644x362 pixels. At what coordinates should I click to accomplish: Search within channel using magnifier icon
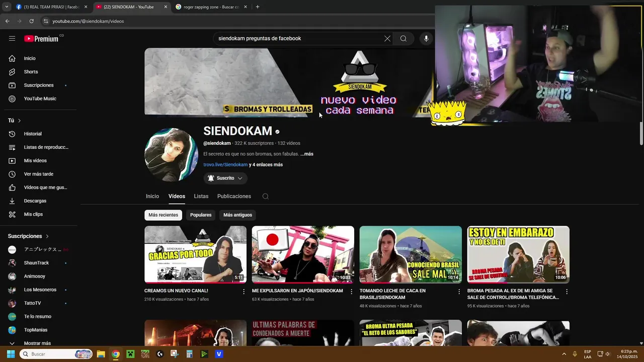pos(266,197)
